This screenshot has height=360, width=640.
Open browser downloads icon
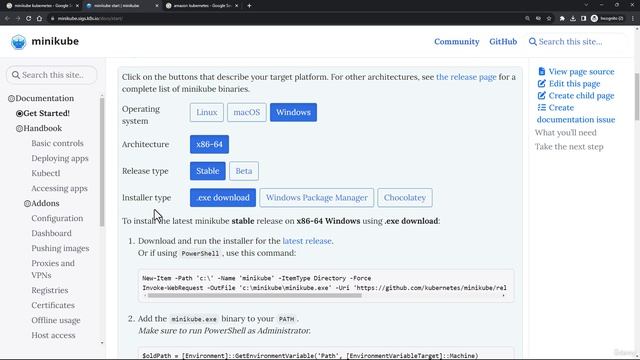pos(573,18)
